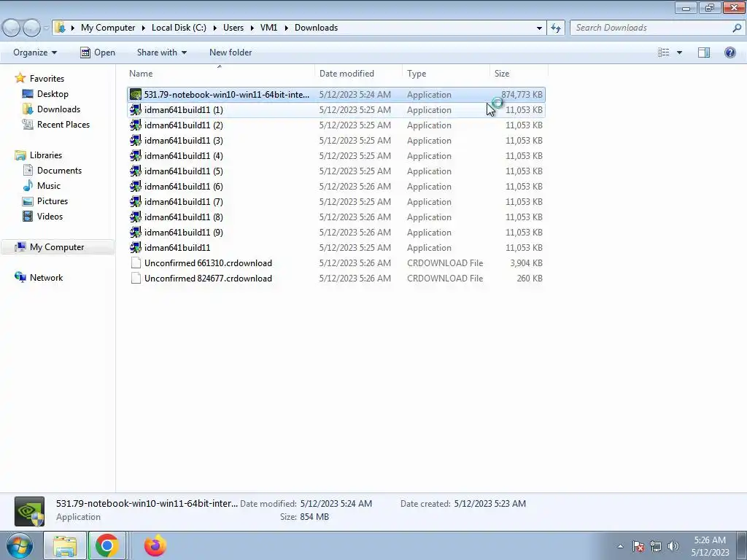Open the Pictures library
The width and height of the screenshot is (747, 560).
click(x=53, y=201)
